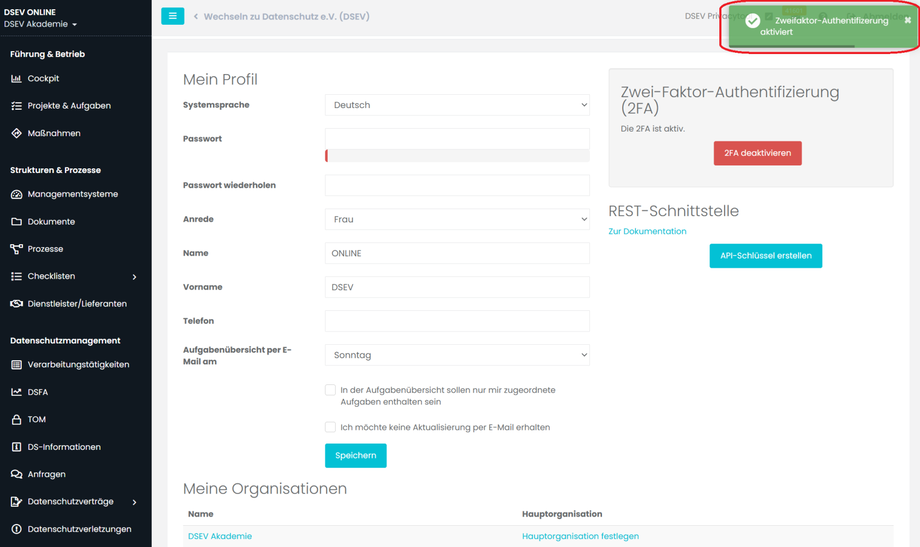
Task: Click into the Passwort field
Action: tap(457, 139)
